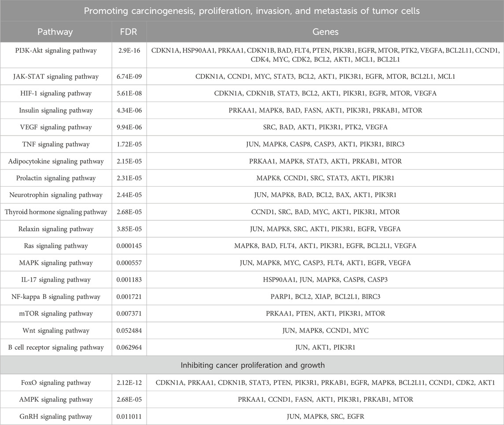
Task: Select "Insulin signaling pathway" cell
Action: point(56,110)
